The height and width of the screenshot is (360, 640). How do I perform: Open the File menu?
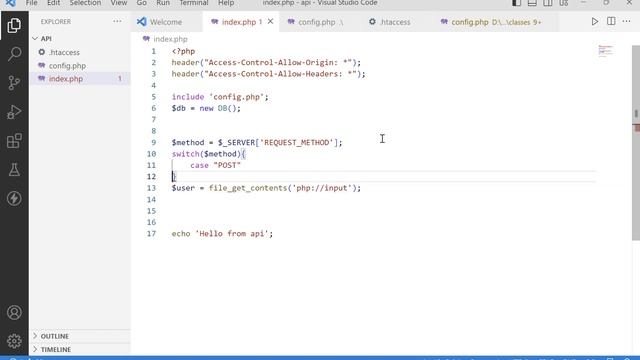pyautogui.click(x=31, y=3)
